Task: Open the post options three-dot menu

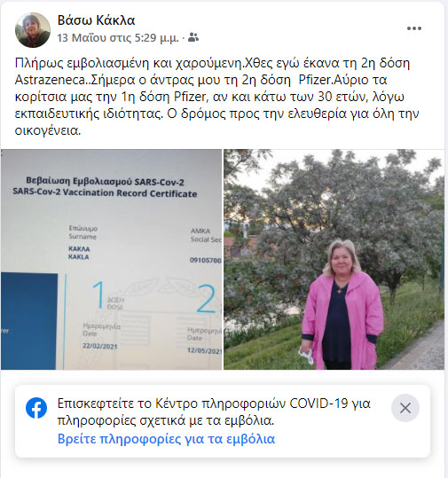Action: pos(413,28)
